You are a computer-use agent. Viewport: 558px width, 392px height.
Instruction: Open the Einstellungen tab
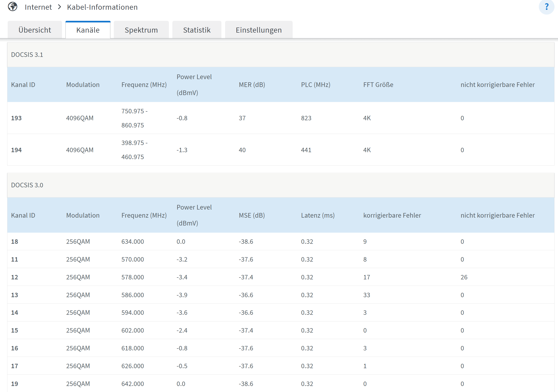259,30
